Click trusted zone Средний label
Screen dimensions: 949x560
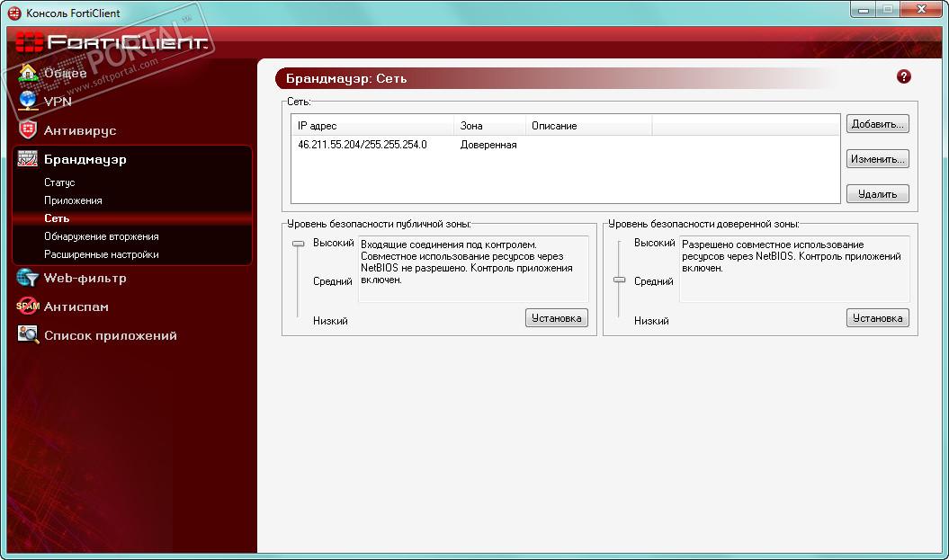(x=654, y=281)
